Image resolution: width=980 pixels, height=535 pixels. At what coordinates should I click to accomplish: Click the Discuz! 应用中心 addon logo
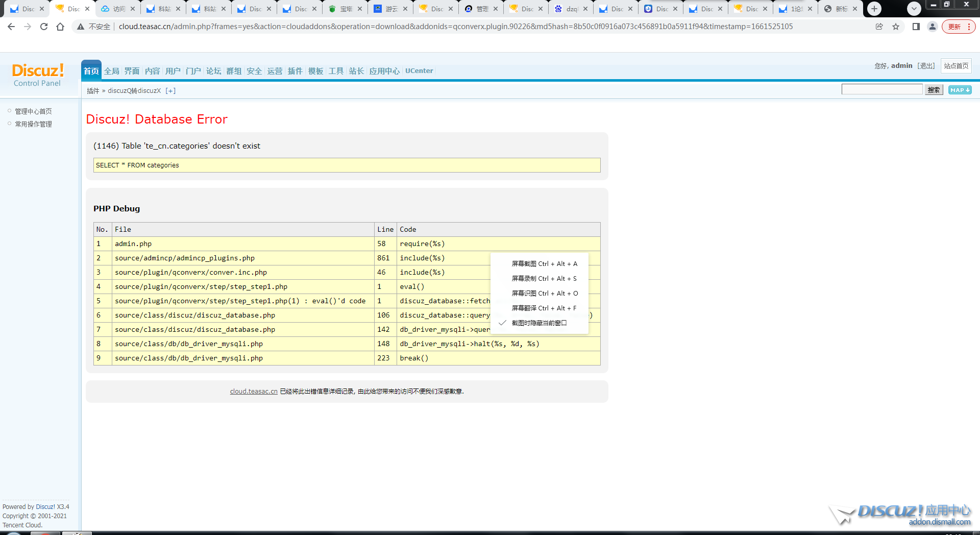(901, 515)
